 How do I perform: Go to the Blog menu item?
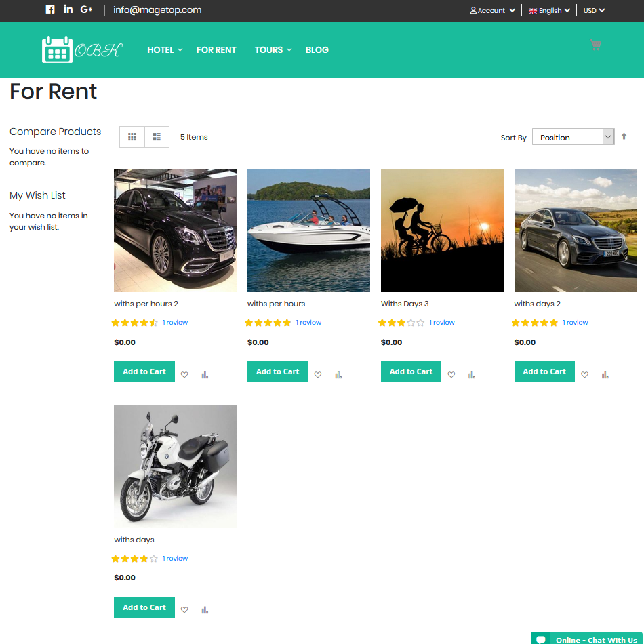pyautogui.click(x=317, y=49)
